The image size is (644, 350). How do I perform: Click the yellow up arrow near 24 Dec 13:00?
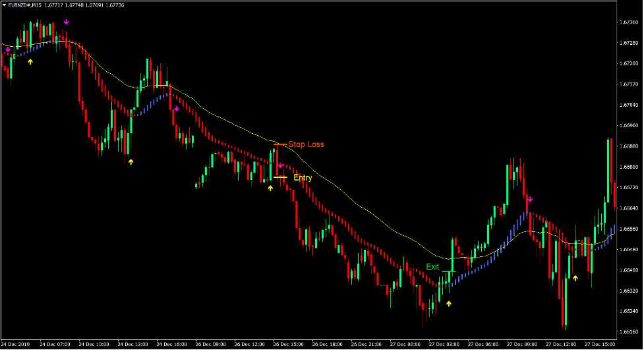click(131, 161)
